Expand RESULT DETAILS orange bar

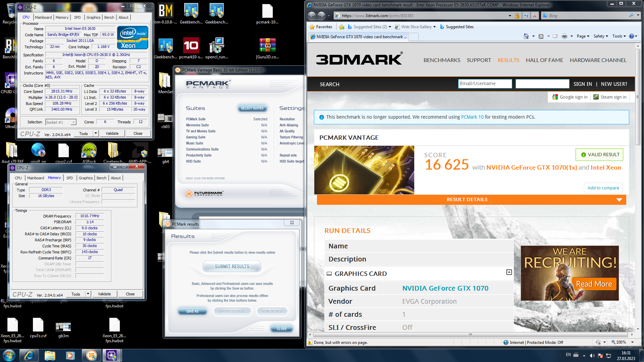point(471,199)
